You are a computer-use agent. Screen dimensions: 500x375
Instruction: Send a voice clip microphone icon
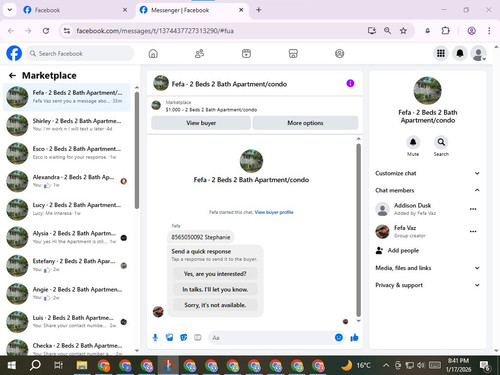click(x=155, y=338)
